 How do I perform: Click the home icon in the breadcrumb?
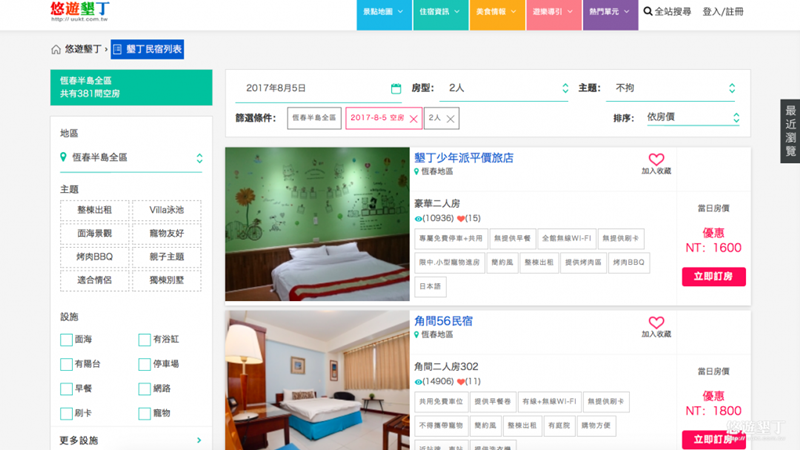56,49
